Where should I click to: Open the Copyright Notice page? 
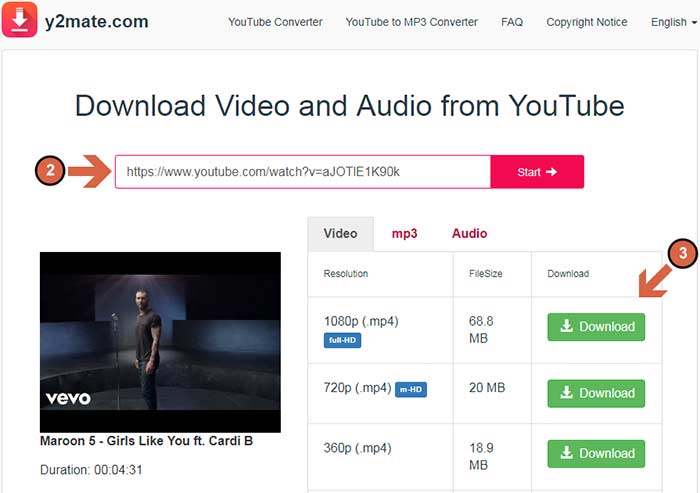(587, 22)
